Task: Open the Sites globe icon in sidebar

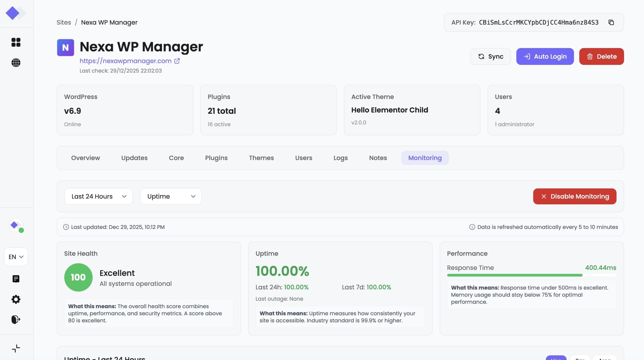Action: (x=16, y=63)
